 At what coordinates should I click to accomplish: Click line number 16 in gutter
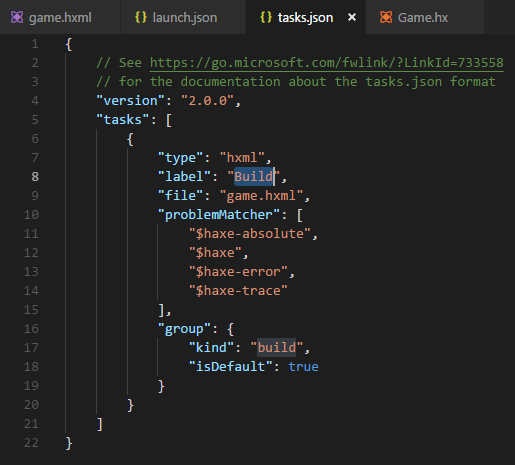pos(31,329)
